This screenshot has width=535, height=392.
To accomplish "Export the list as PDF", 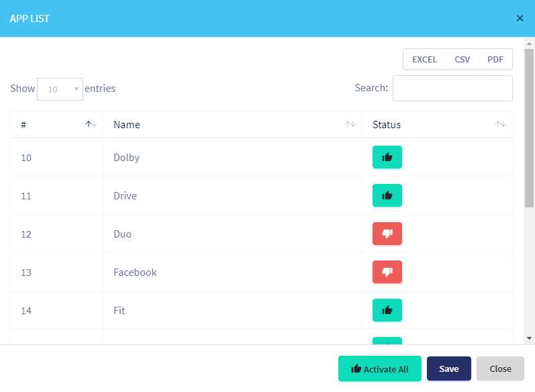I will (495, 59).
